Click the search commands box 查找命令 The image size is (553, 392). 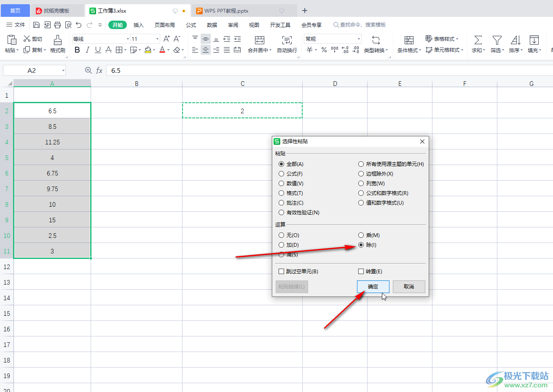click(360, 25)
